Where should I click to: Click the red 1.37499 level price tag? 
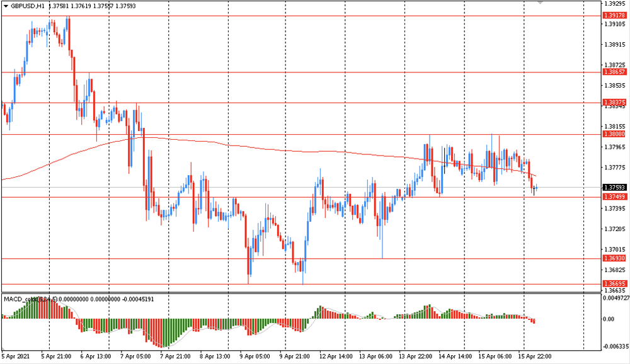(615, 197)
